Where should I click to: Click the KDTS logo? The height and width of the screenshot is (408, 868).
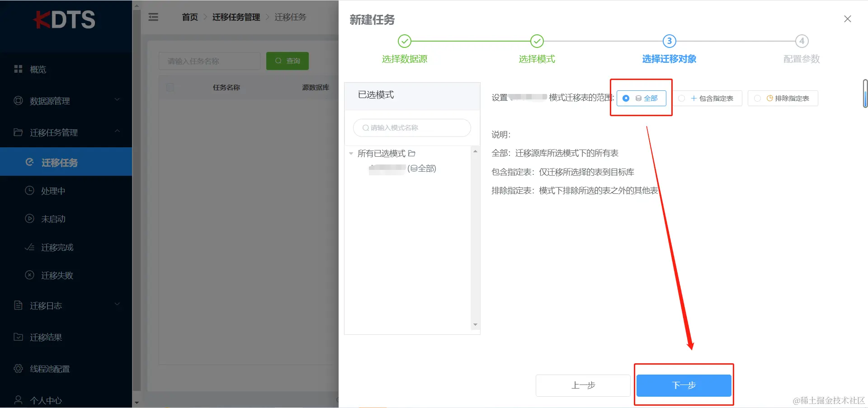pyautogui.click(x=65, y=19)
